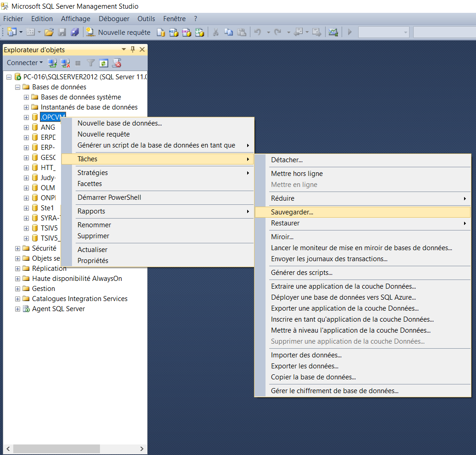476x455 pixels.
Task: Click the Paste clipboard toolbar icon
Action: point(242,32)
